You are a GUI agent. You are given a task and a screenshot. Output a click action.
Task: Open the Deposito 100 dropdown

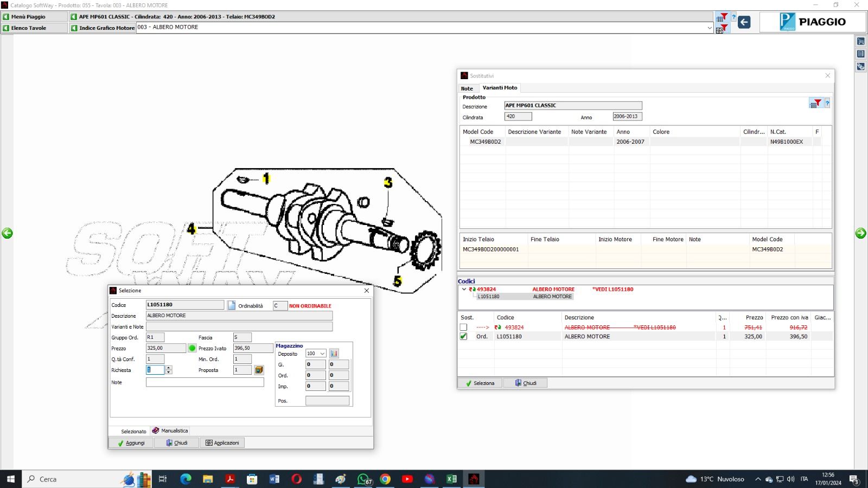tap(322, 354)
